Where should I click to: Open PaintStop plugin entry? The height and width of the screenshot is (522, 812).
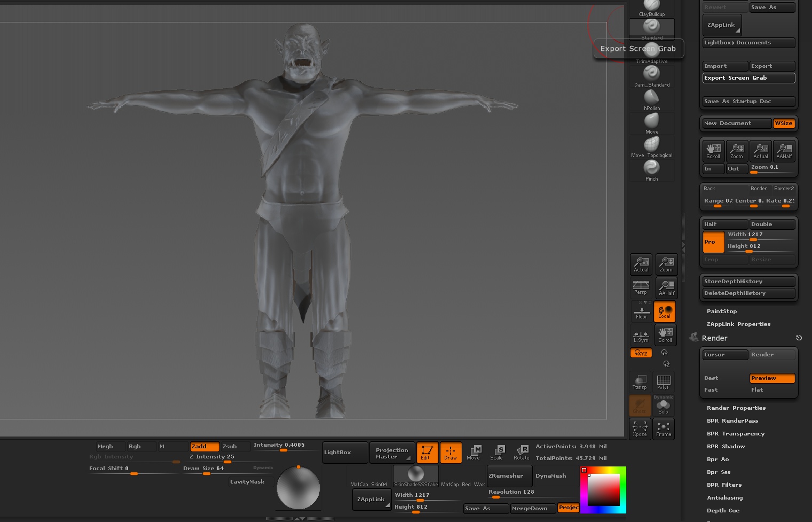(722, 311)
